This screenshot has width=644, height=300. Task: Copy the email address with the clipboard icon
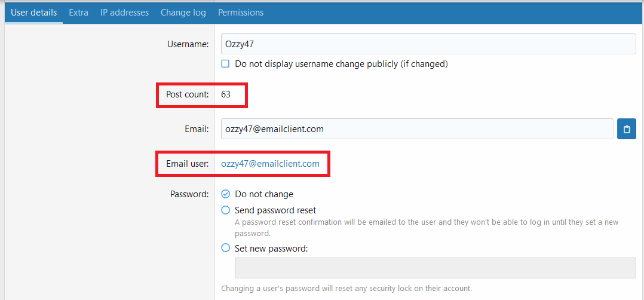pyautogui.click(x=626, y=129)
